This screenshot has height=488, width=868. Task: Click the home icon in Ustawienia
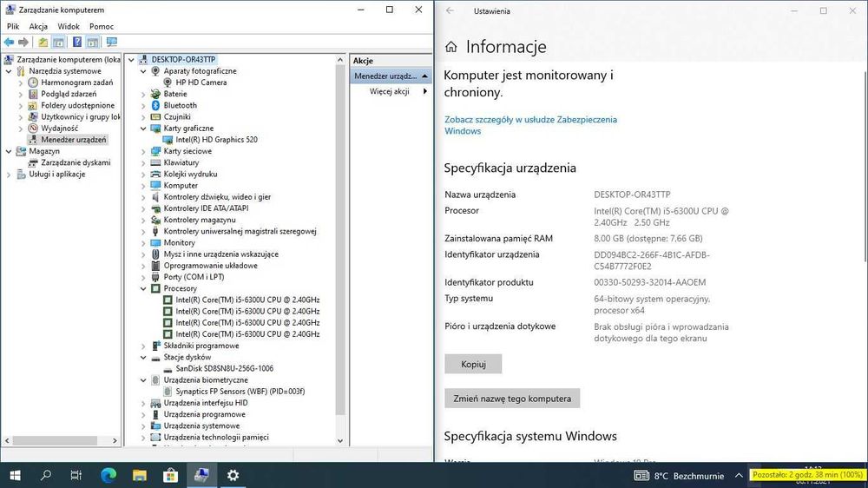451,47
